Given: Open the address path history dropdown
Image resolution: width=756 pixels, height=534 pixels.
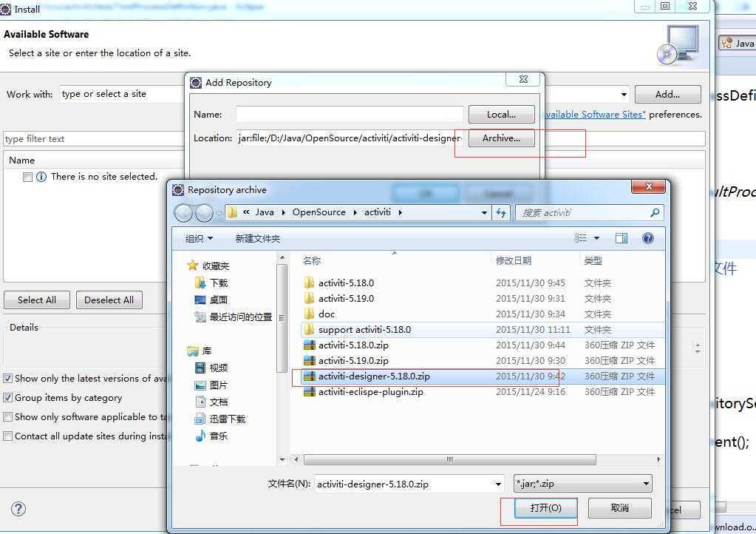Looking at the screenshot, I should click(484, 212).
